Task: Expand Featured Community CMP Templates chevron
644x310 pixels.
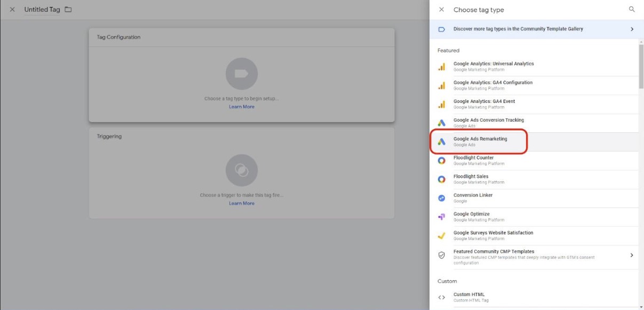Action: coord(632,255)
